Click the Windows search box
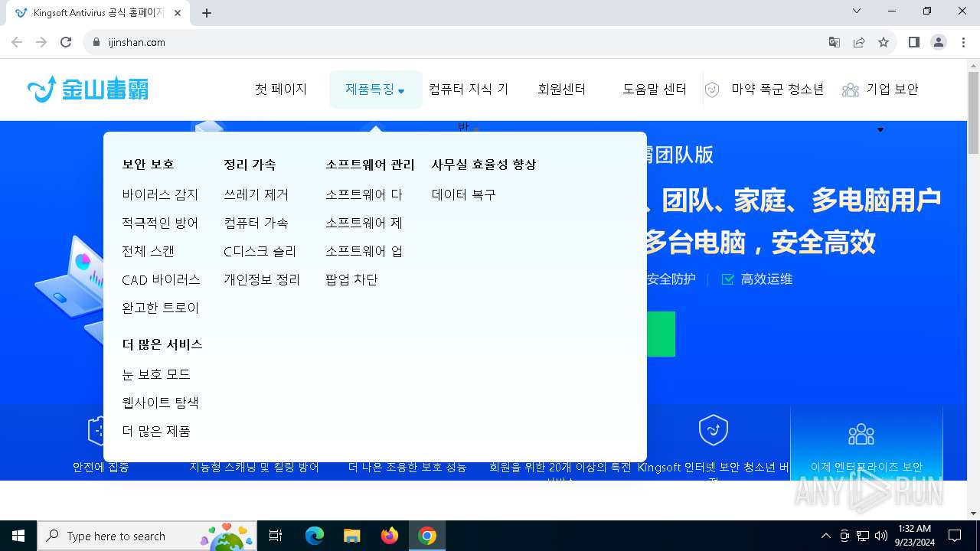Image resolution: width=980 pixels, height=551 pixels. point(147,536)
